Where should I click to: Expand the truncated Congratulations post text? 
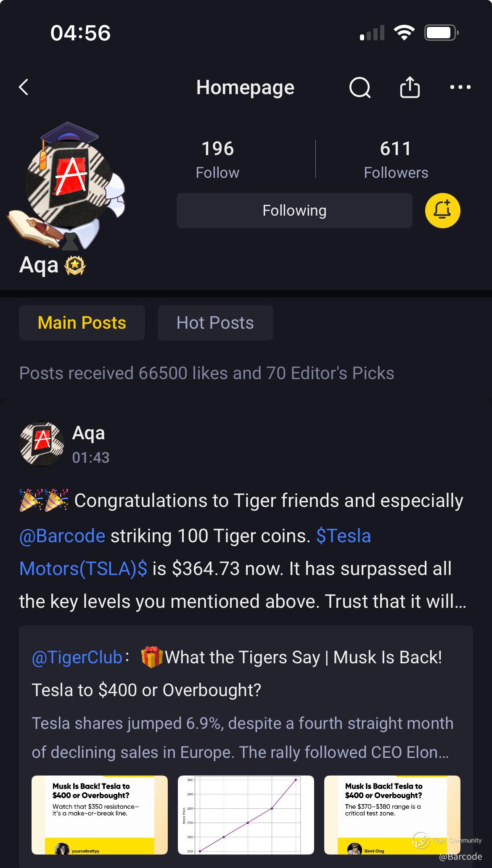(x=242, y=602)
